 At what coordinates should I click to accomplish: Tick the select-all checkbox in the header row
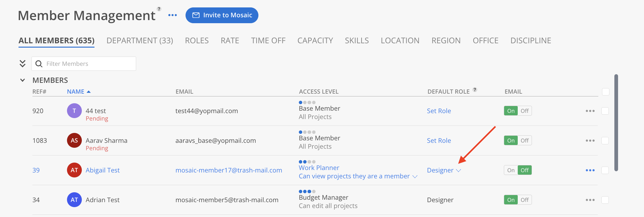coord(606,92)
